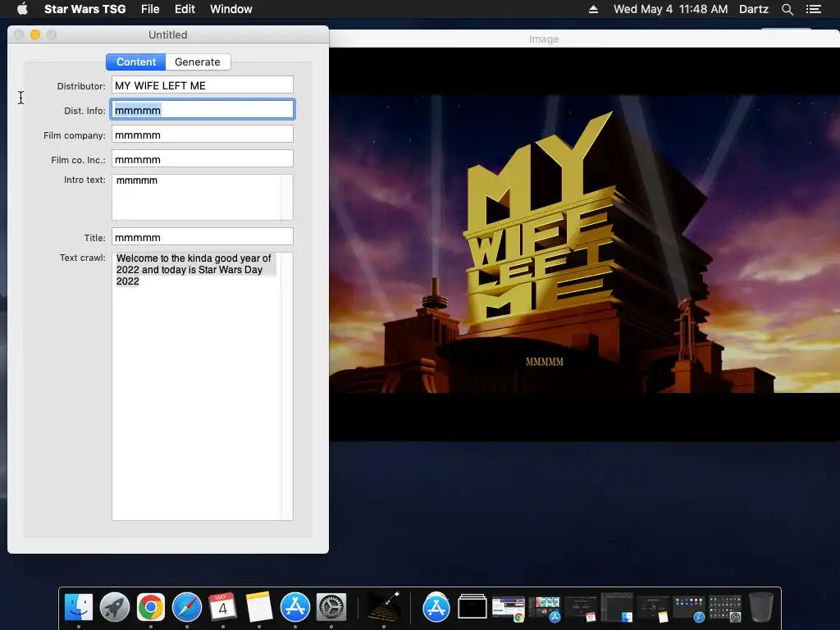The height and width of the screenshot is (630, 840).
Task: Click the Dartz user name in menu bar
Action: (753, 9)
